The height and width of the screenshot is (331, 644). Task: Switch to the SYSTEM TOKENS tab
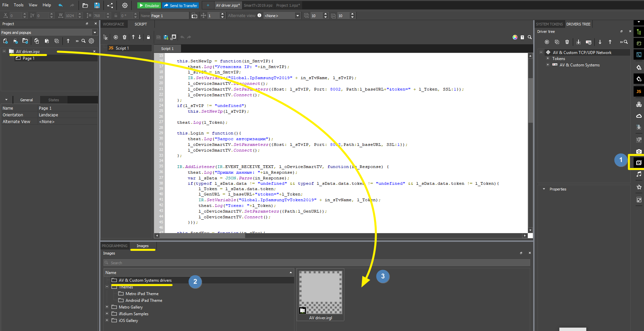(x=549, y=24)
